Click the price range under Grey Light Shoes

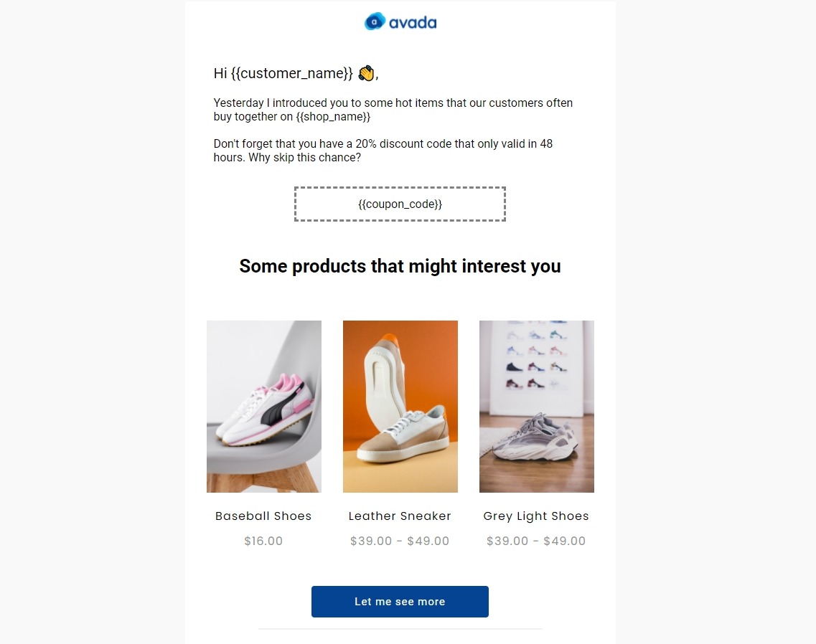pyautogui.click(x=536, y=541)
